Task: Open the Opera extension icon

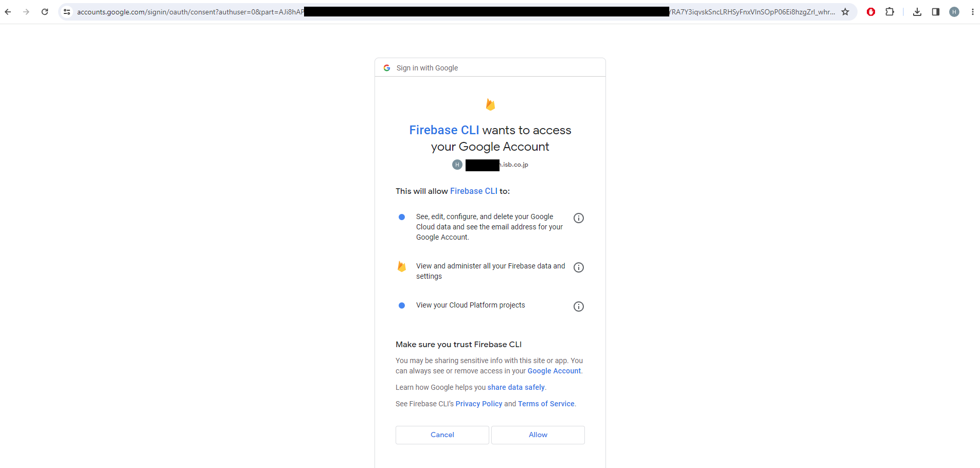Action: (871, 12)
